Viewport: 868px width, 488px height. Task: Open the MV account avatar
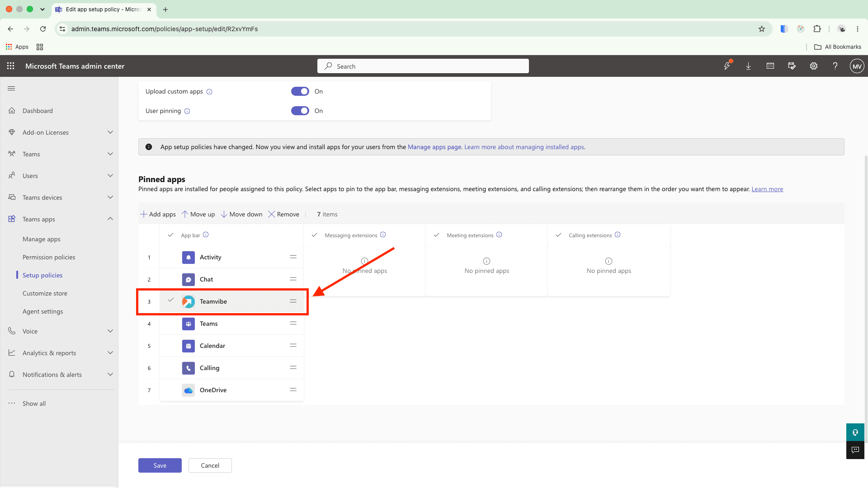857,66
